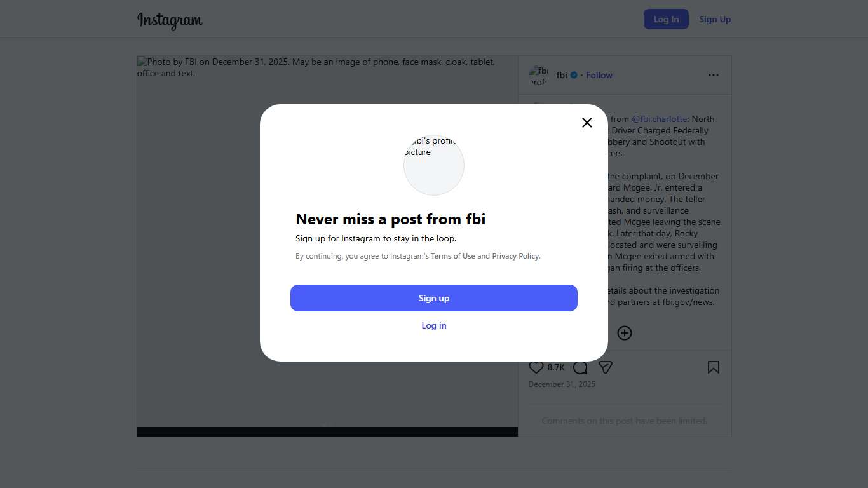868x488 pixels.
Task: Save the post with bookmark icon
Action: point(714,367)
